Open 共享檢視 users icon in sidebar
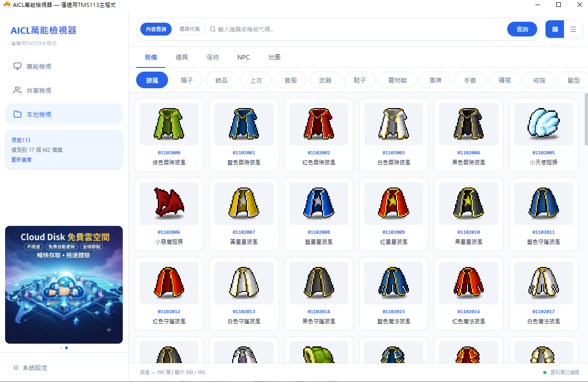The height and width of the screenshot is (382, 588). pos(18,90)
